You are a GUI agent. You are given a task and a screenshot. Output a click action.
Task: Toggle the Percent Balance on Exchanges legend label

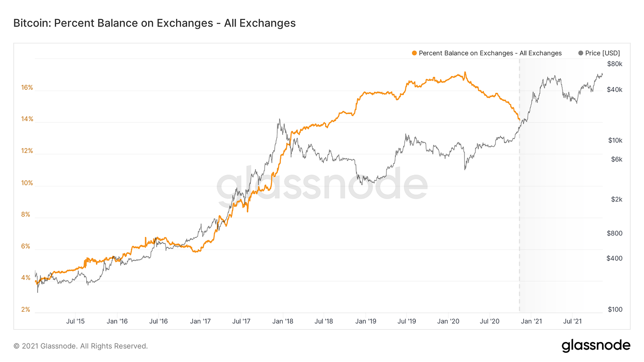(x=490, y=53)
